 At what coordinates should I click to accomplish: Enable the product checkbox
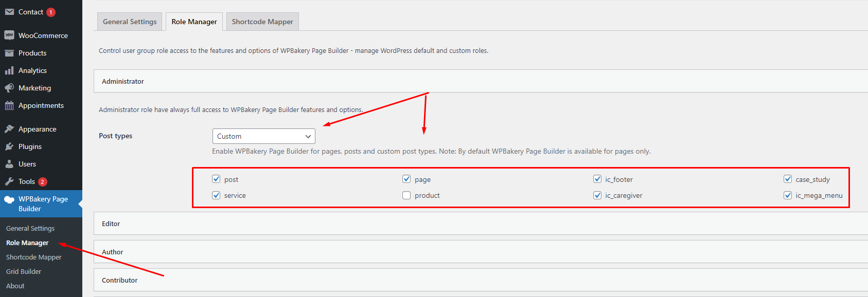(x=406, y=195)
